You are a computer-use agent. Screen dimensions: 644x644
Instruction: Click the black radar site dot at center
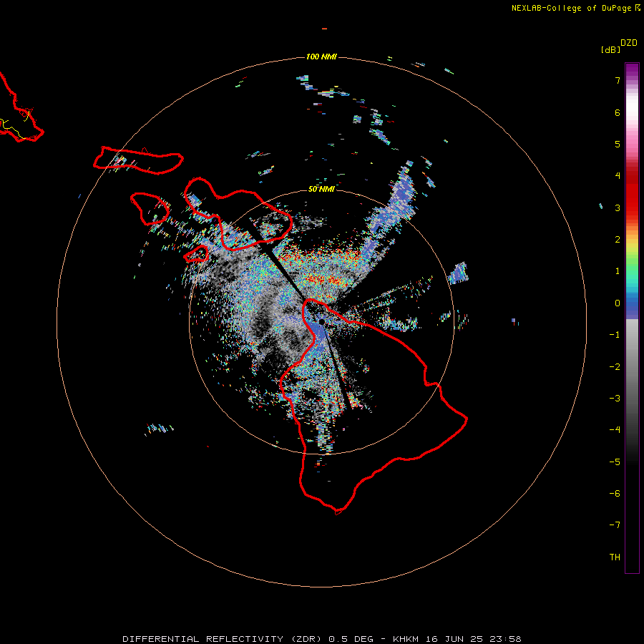tap(322, 321)
